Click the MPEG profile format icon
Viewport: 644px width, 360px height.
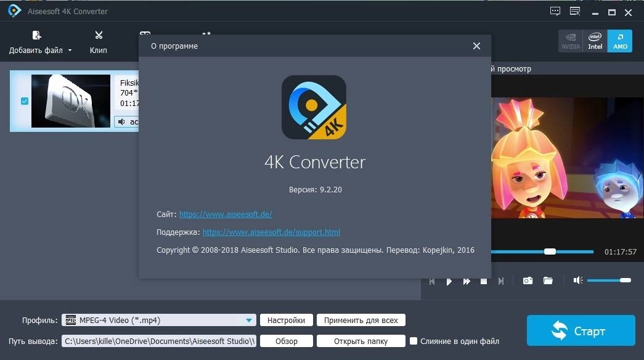(x=71, y=320)
